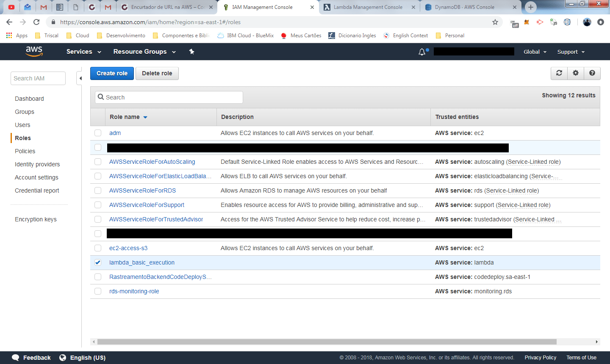This screenshot has width=610, height=364.
Task: Open the redacted account name dropdown
Action: [474, 52]
